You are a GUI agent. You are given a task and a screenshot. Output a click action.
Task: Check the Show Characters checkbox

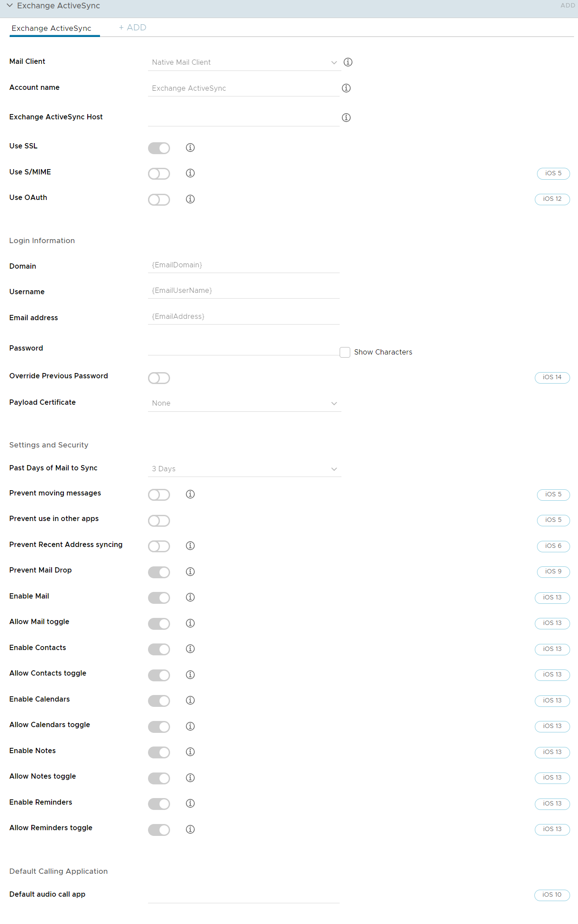coord(345,352)
